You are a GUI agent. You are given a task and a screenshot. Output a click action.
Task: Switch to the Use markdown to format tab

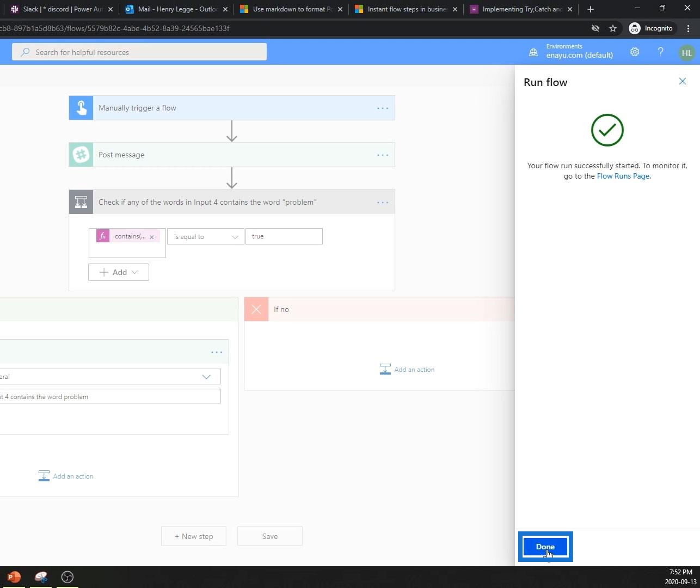point(291,9)
